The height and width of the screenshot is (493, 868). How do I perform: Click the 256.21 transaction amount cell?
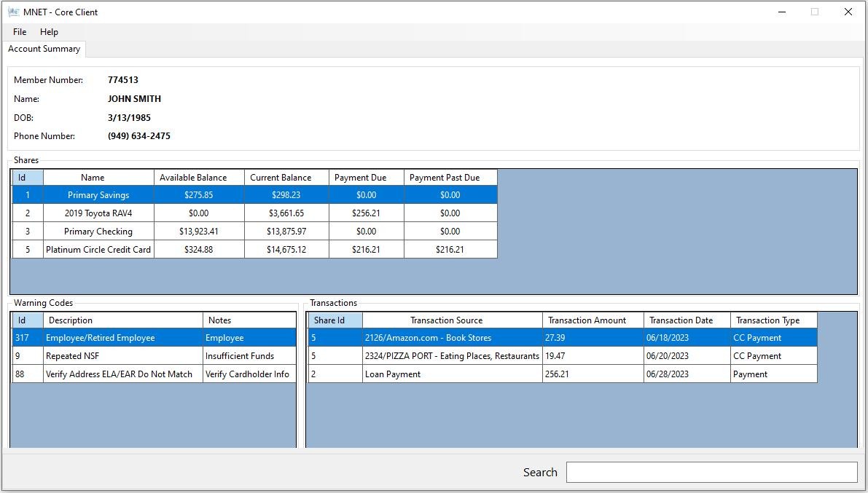tap(593, 374)
